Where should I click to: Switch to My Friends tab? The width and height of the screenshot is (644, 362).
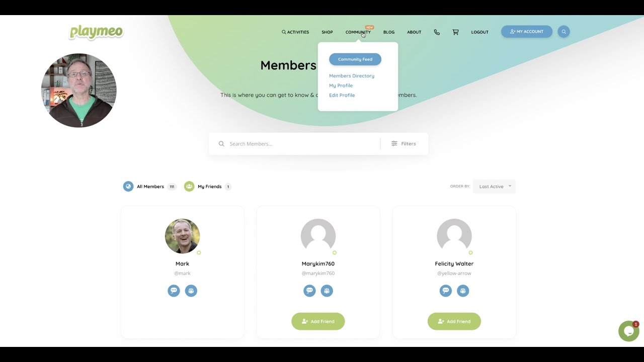pos(208,187)
